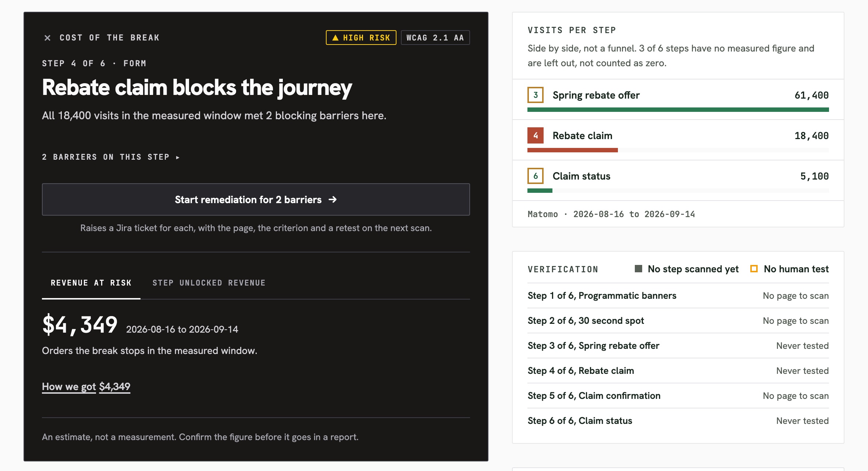Click the large $4,349 revenue figure
Screen dimensions: 868x471
(x=80, y=325)
